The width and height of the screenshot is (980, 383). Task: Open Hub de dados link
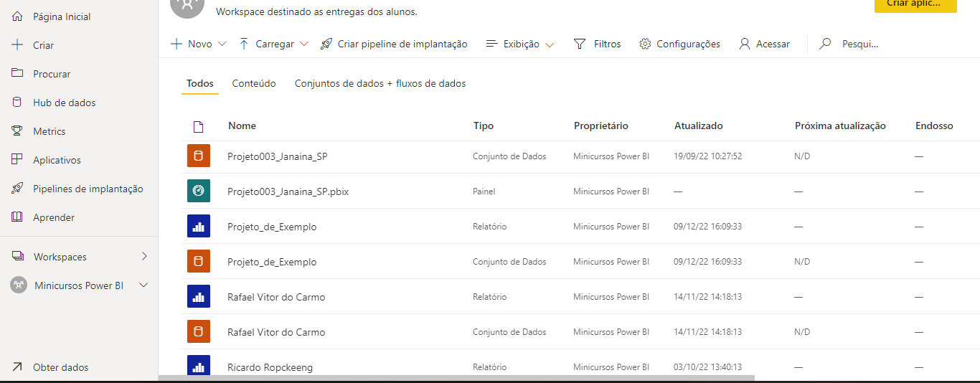click(x=65, y=103)
